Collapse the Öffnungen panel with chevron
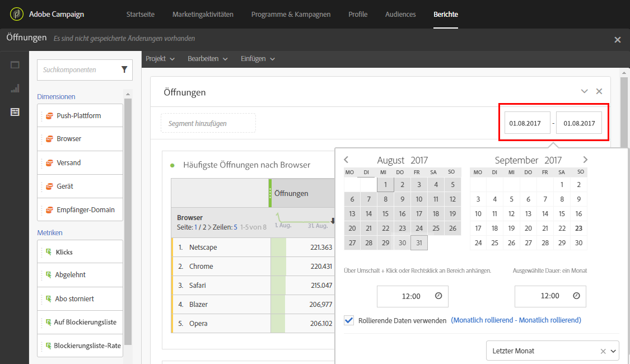This screenshot has height=364, width=630. tap(584, 92)
